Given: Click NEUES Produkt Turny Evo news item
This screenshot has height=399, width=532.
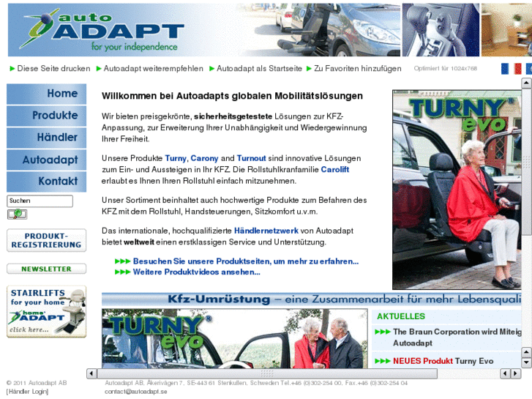Looking at the screenshot, I should [x=443, y=361].
